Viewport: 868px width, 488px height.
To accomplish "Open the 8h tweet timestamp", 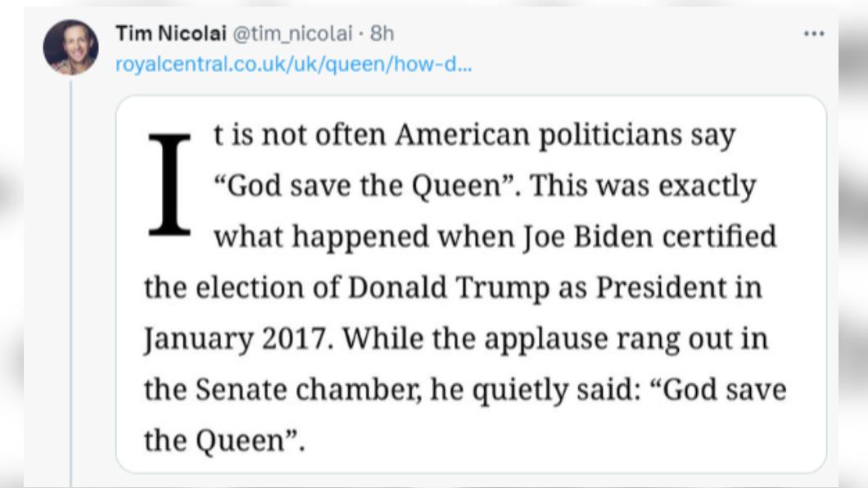I will point(382,34).
